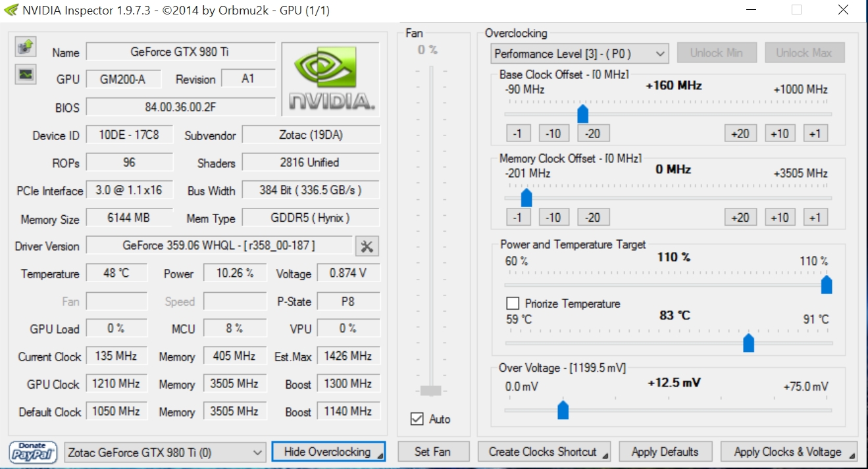Decrease memory clock offset by 20 MHz

[x=593, y=218]
